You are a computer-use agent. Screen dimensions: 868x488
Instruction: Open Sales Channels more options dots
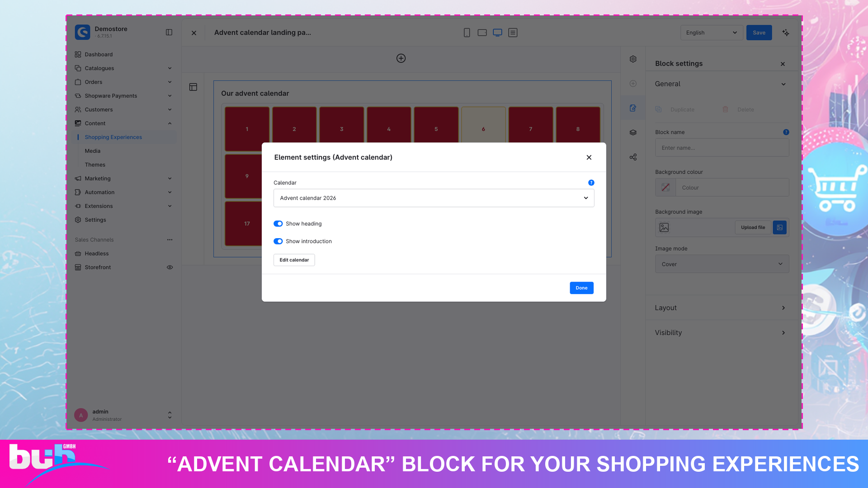(x=170, y=240)
